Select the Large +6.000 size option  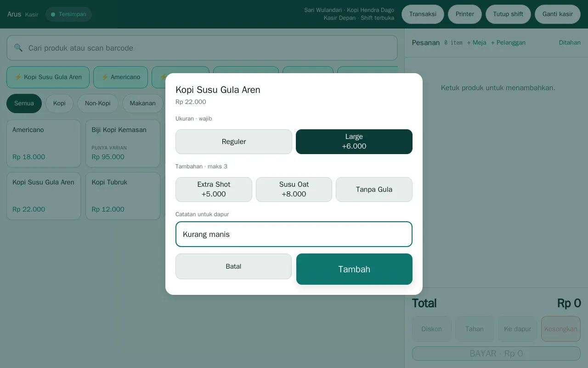point(354,142)
